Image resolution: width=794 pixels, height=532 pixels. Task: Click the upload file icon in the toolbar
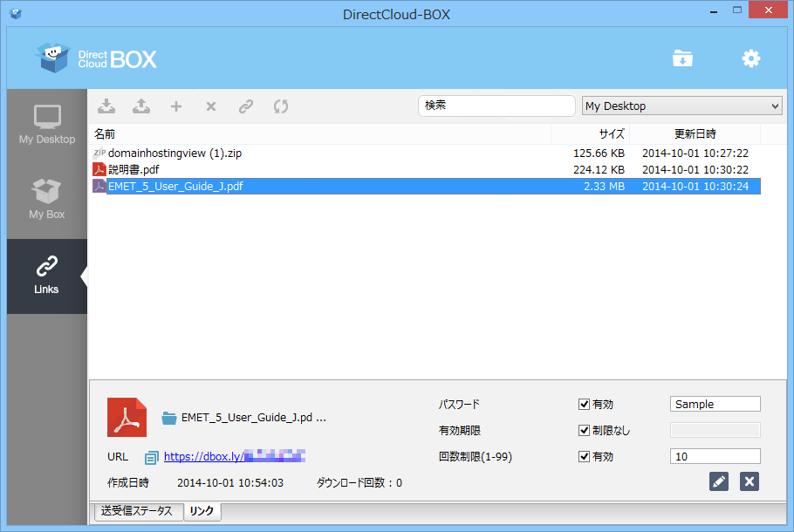(141, 106)
